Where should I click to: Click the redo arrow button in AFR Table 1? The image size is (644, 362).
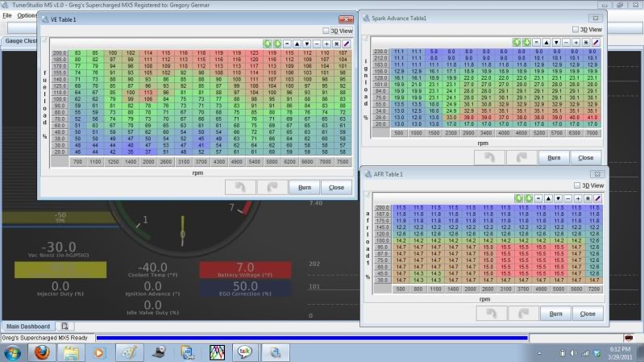(x=523, y=314)
